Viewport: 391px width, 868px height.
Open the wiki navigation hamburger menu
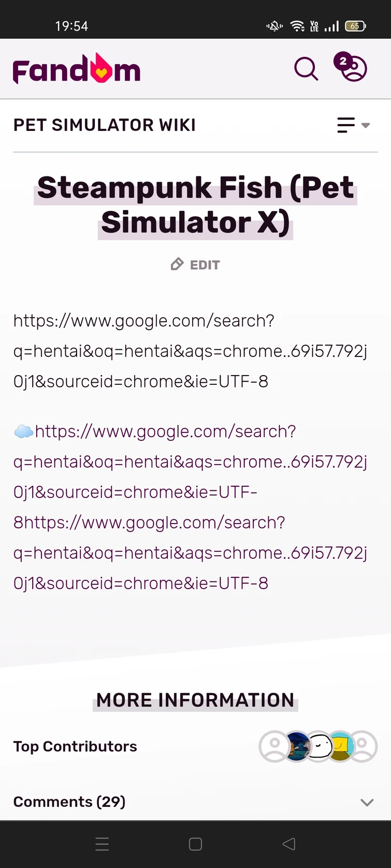(x=345, y=125)
